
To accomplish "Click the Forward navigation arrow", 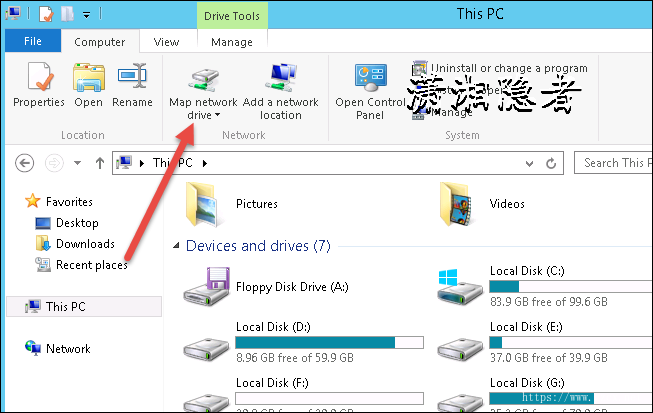I will (54, 163).
